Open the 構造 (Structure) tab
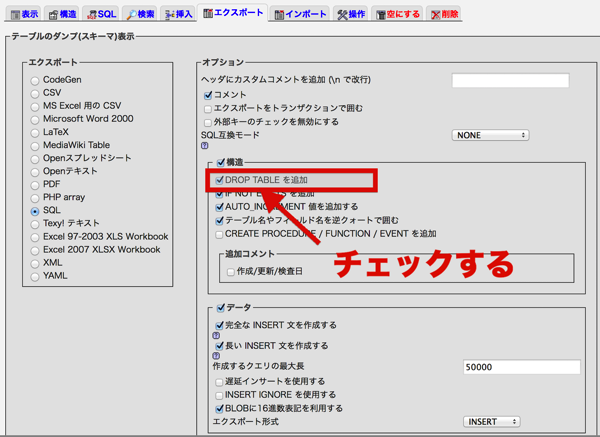Screen dimensions: 600x437 [x=62, y=14]
